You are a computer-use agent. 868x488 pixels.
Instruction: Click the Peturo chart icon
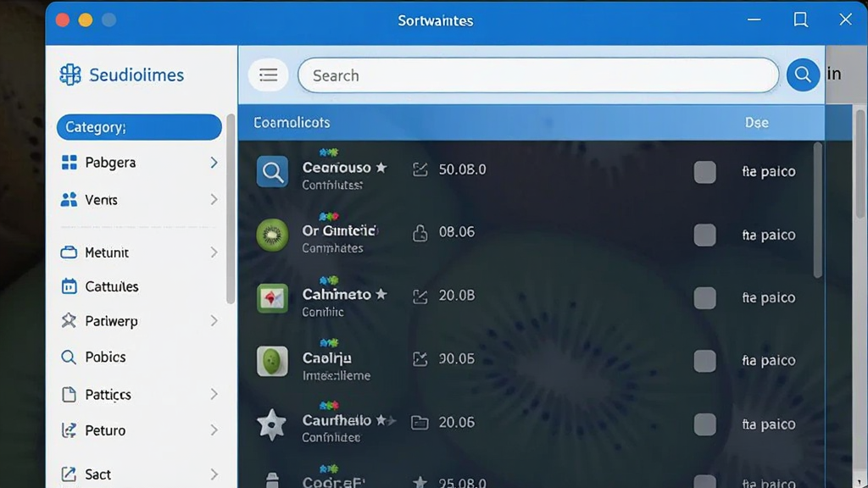(x=69, y=430)
